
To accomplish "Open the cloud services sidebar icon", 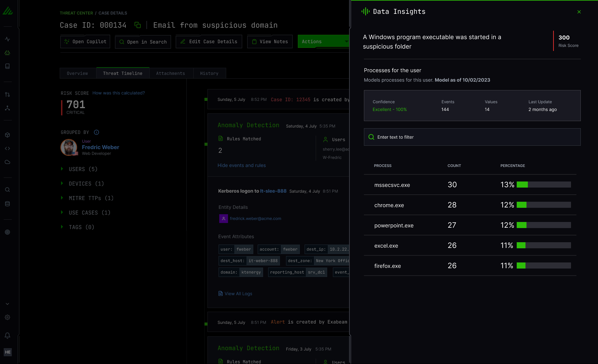I will (x=7, y=162).
